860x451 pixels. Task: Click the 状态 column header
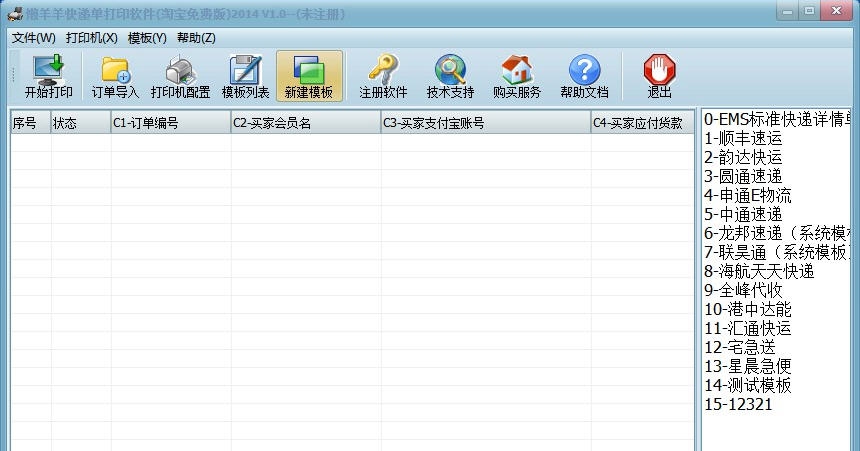click(81, 123)
